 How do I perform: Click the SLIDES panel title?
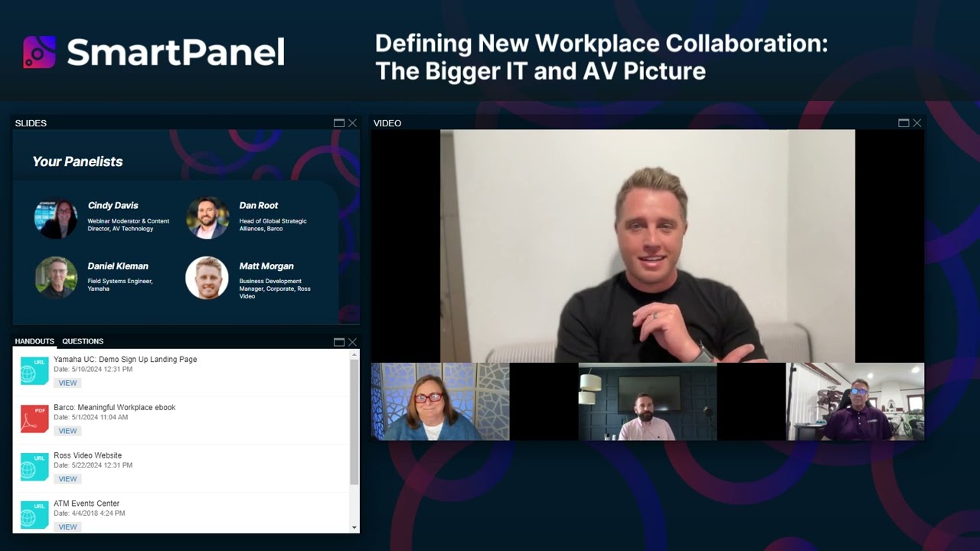tap(31, 123)
